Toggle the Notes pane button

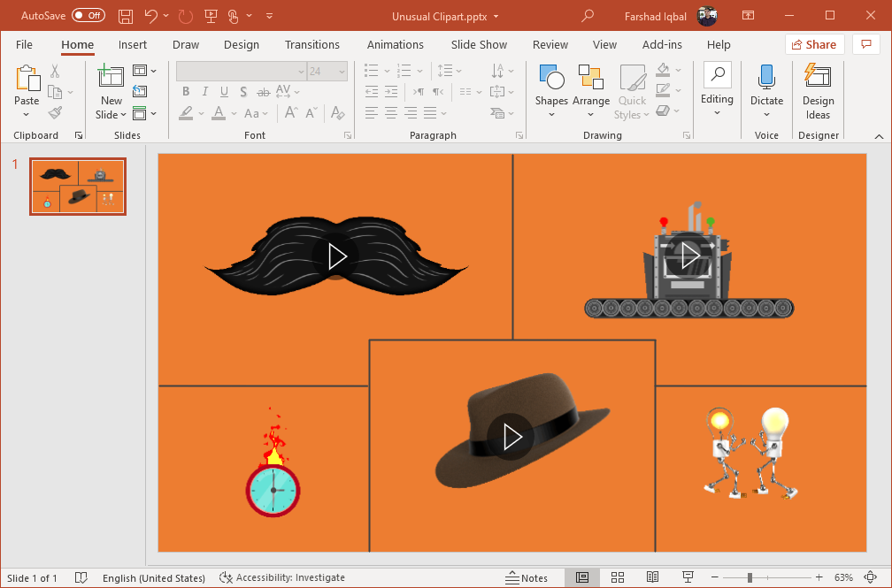point(527,577)
